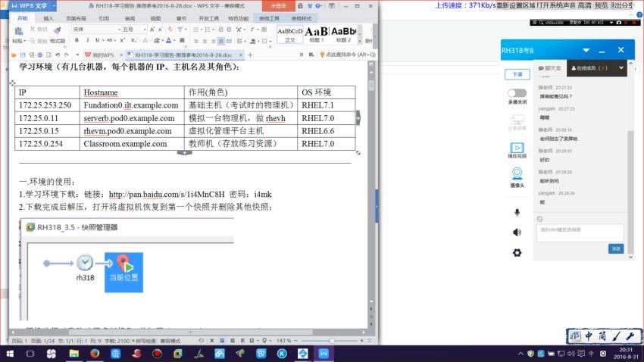Apply superscript X² formatting

tap(123, 40)
